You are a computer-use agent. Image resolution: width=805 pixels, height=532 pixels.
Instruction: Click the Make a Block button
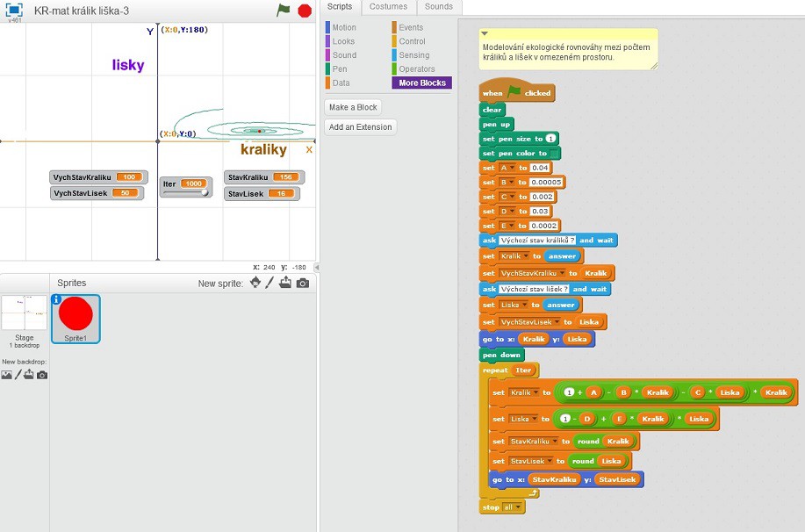[353, 107]
